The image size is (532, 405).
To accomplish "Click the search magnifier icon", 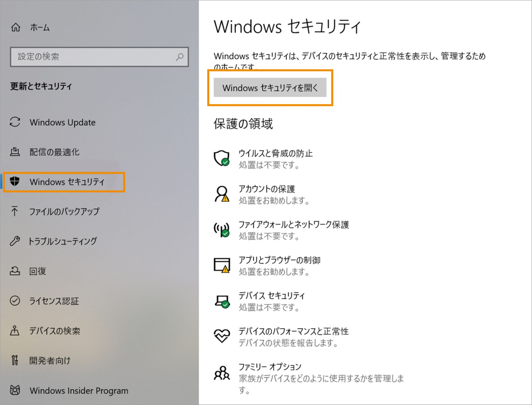I will click(180, 57).
